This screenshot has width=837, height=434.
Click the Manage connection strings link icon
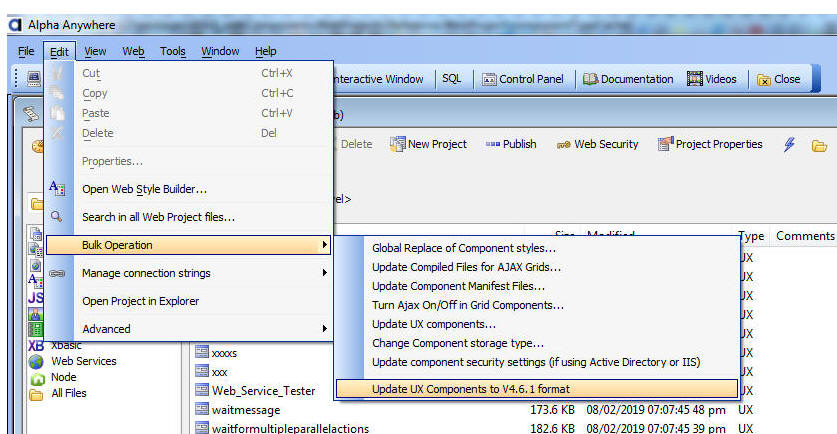tap(57, 273)
